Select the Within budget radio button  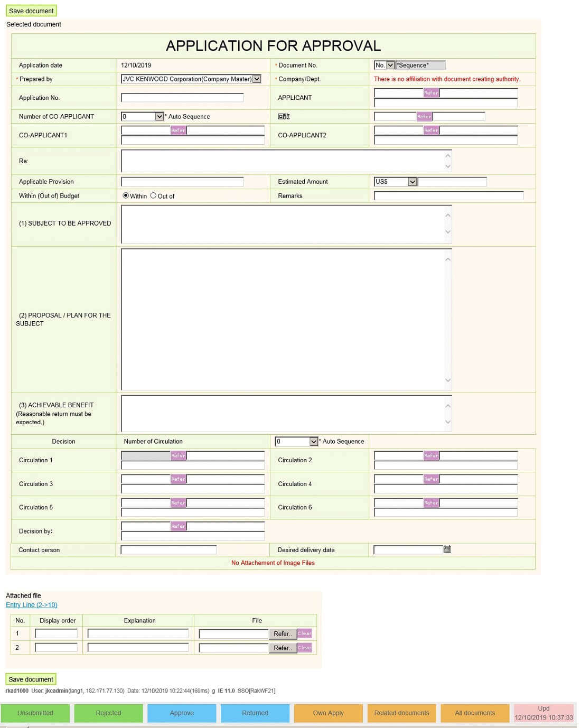tap(126, 195)
